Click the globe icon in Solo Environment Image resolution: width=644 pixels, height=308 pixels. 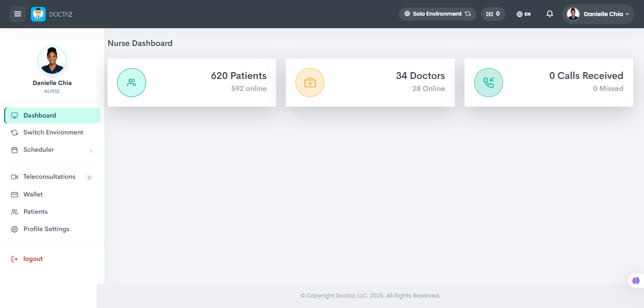(x=407, y=14)
